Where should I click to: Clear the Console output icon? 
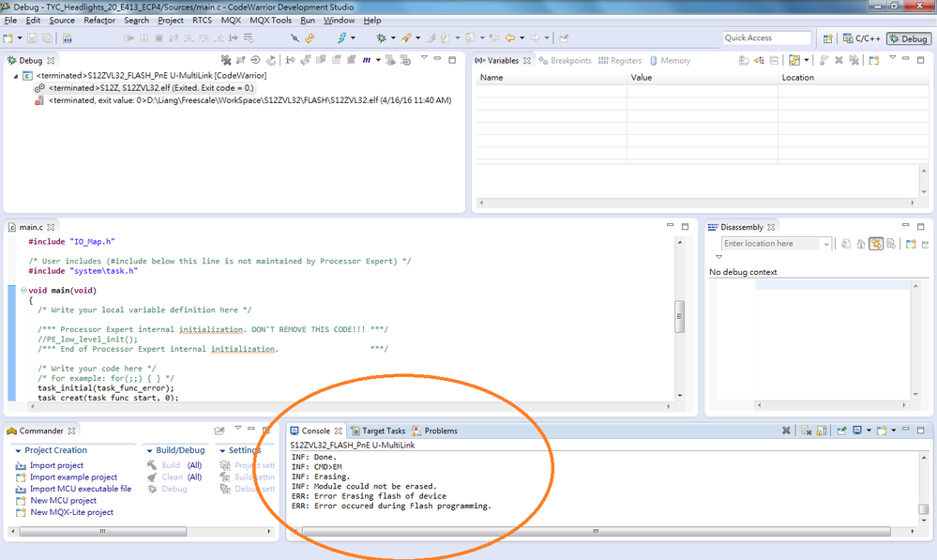coord(806,431)
